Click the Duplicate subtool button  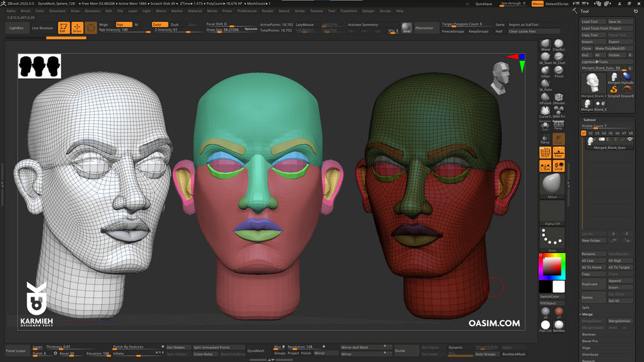593,284
